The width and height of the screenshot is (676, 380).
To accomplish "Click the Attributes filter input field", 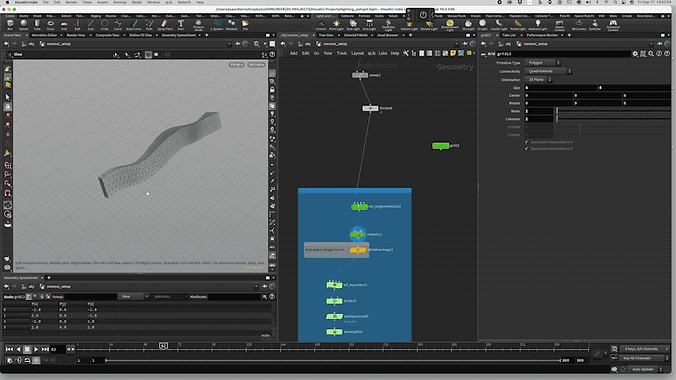I will (x=235, y=297).
